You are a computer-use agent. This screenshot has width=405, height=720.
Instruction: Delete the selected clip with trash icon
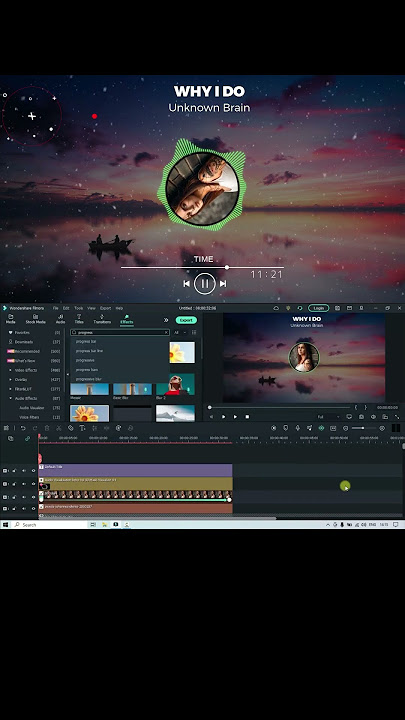coord(46,428)
